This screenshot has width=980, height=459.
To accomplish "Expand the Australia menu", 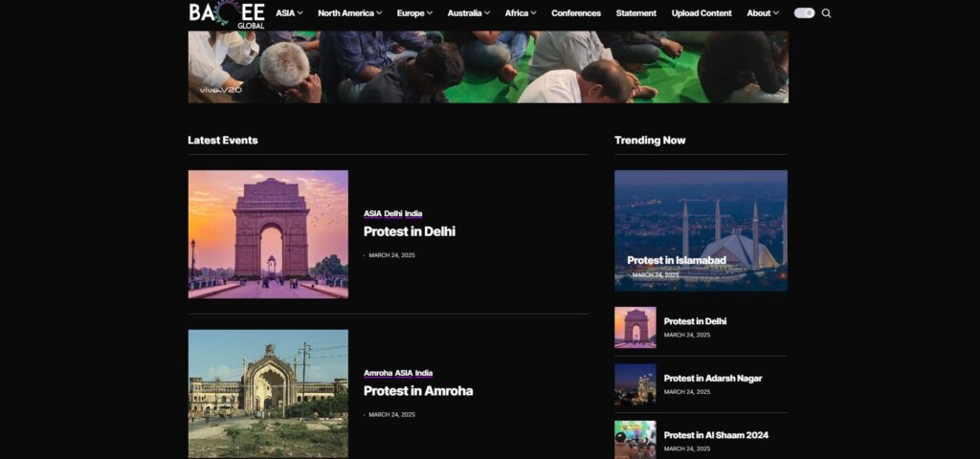I will coord(468,13).
